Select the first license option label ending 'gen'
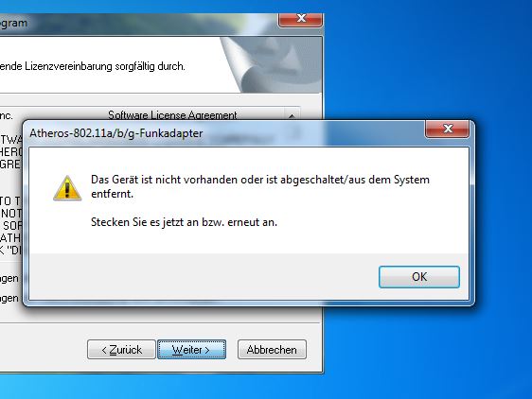 coord(9,278)
